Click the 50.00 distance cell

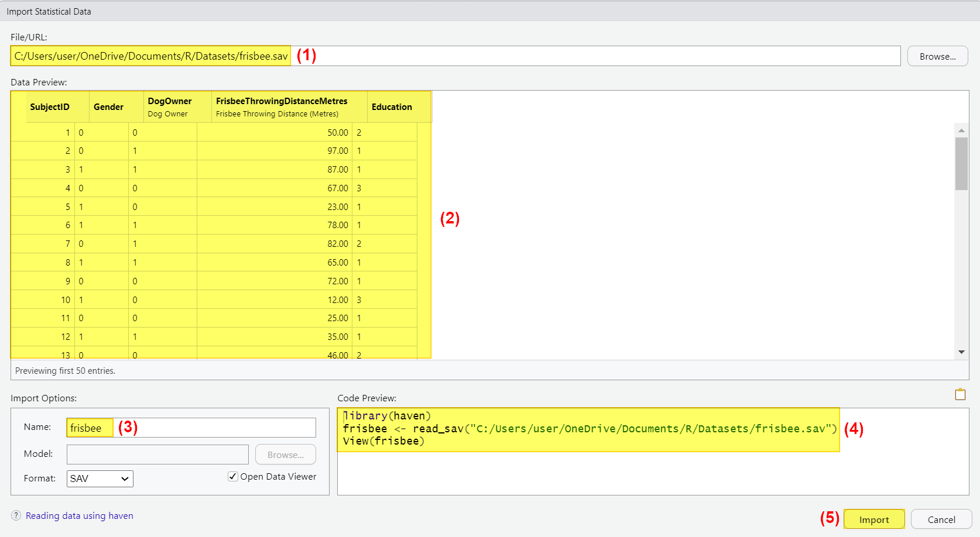(275, 132)
